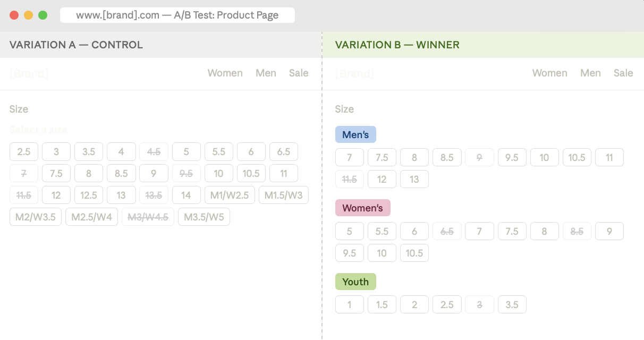Pick Youth size 1.5

[x=382, y=304]
